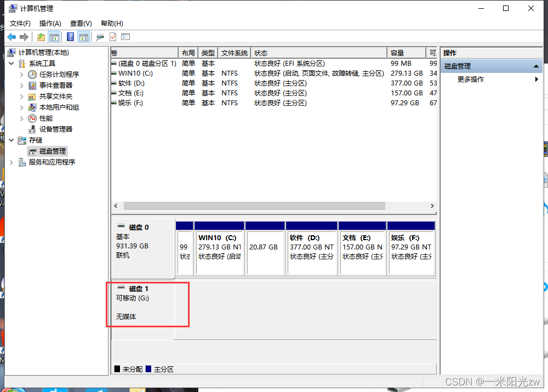Expand the 服务和应用程序 node arrow
548x392 pixels.
point(11,162)
